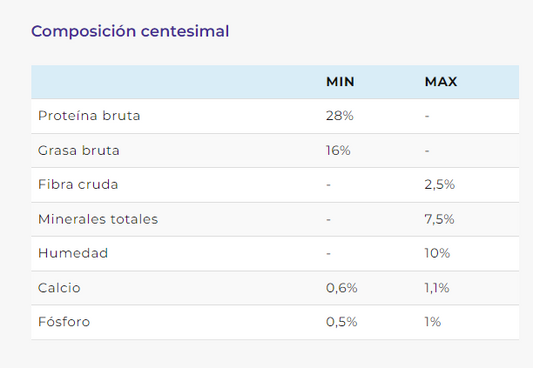Select the MIN column header
The height and width of the screenshot is (368, 533).
pyautogui.click(x=340, y=82)
